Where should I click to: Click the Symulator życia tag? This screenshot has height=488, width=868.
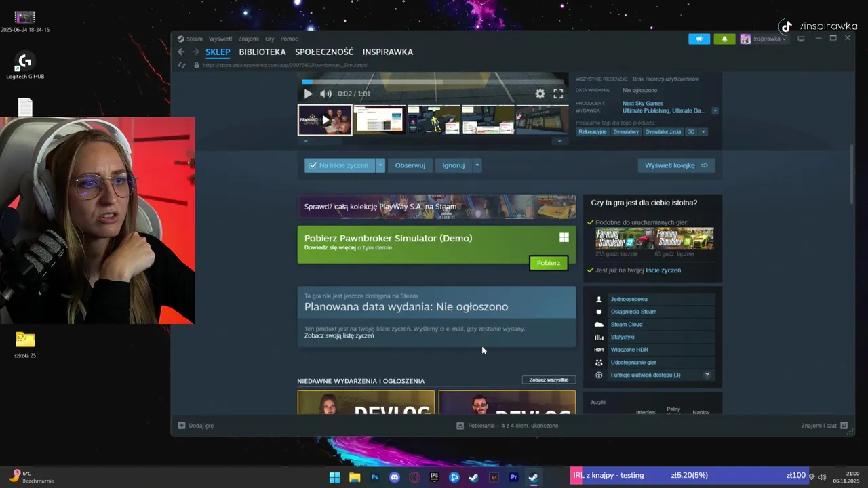coord(663,131)
